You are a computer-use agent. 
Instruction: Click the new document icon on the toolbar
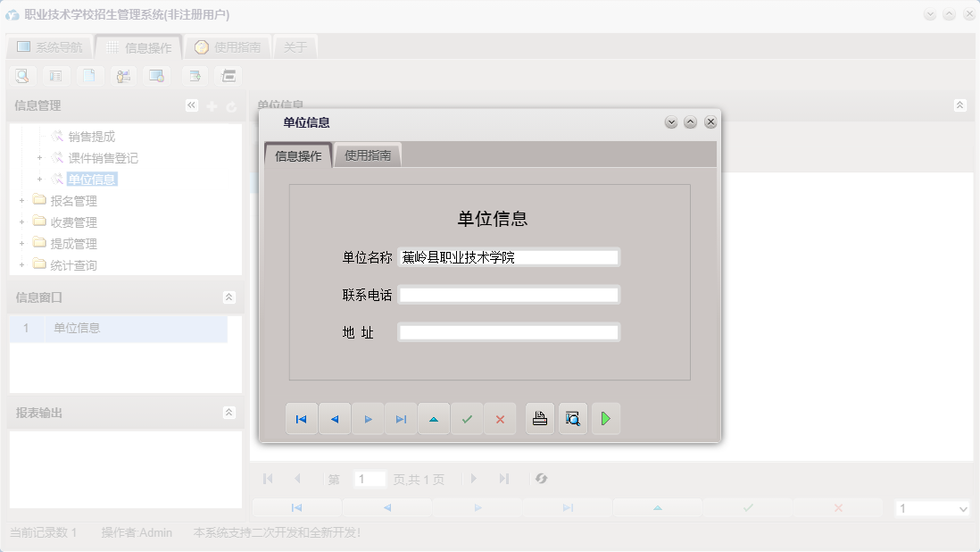tap(89, 76)
